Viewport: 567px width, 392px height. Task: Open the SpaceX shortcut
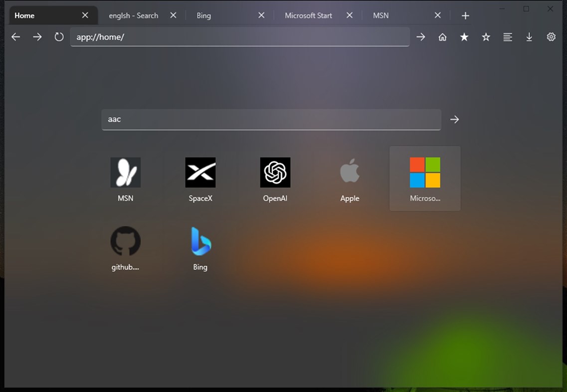(x=200, y=179)
